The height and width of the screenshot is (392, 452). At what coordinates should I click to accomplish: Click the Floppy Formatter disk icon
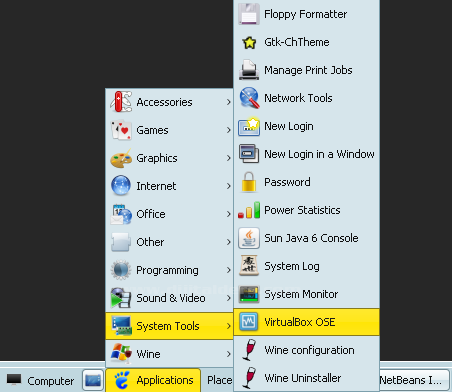[249, 14]
